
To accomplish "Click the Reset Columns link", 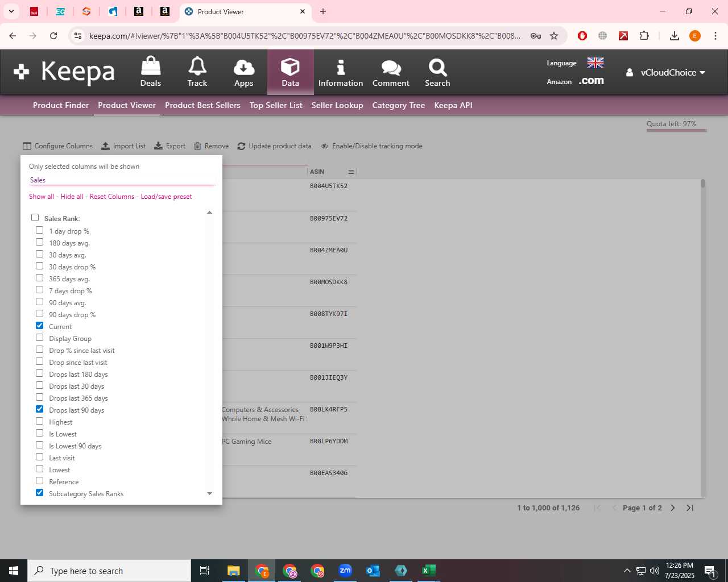I will 112,197.
